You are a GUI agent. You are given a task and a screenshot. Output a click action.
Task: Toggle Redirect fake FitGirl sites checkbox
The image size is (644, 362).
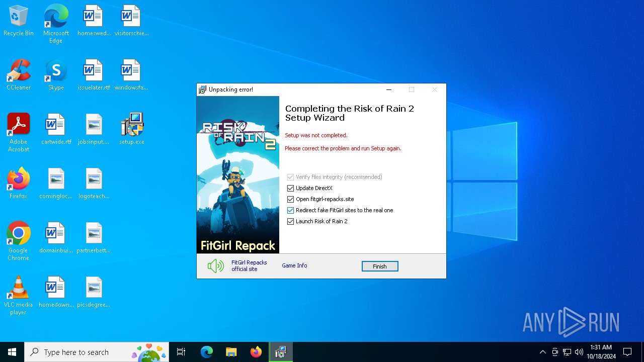(x=290, y=210)
